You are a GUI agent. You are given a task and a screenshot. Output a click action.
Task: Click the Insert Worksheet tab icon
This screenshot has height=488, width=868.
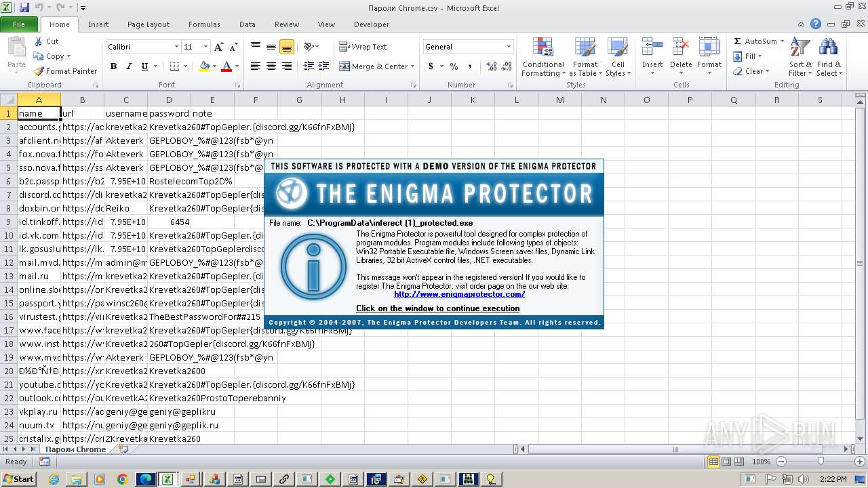point(123,449)
